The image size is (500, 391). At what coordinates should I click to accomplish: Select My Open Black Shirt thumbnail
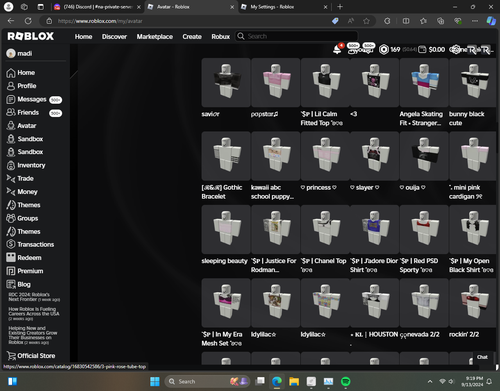pyautogui.click(x=473, y=229)
